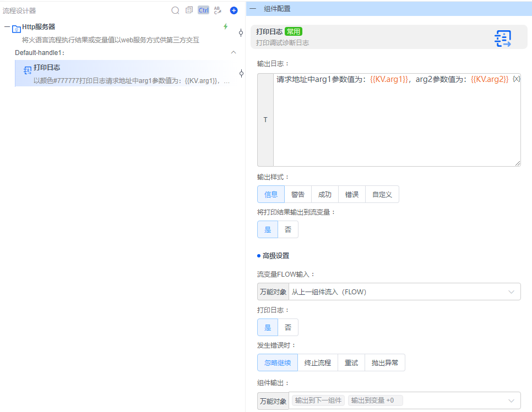Open the search icon in 流程设计器 panel
The height and width of the screenshot is (412, 532).
[175, 10]
